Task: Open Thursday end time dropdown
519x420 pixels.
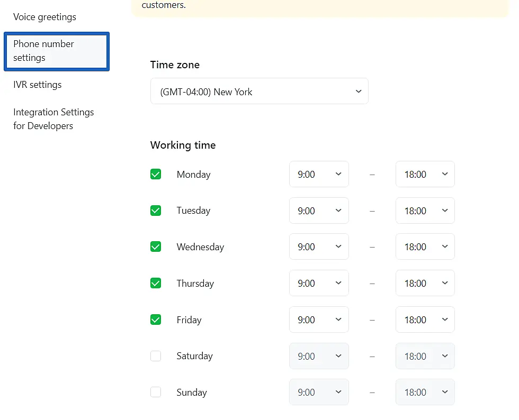Action: tap(425, 283)
